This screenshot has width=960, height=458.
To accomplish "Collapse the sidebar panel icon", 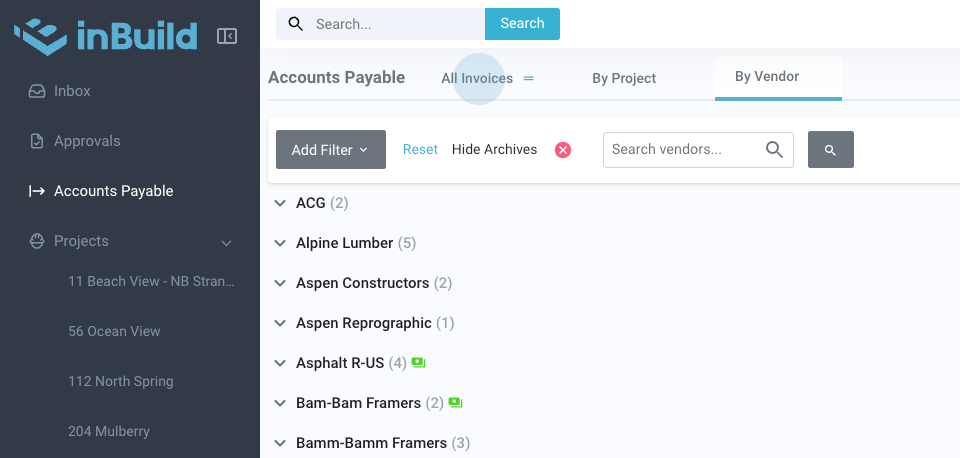I will (x=227, y=37).
